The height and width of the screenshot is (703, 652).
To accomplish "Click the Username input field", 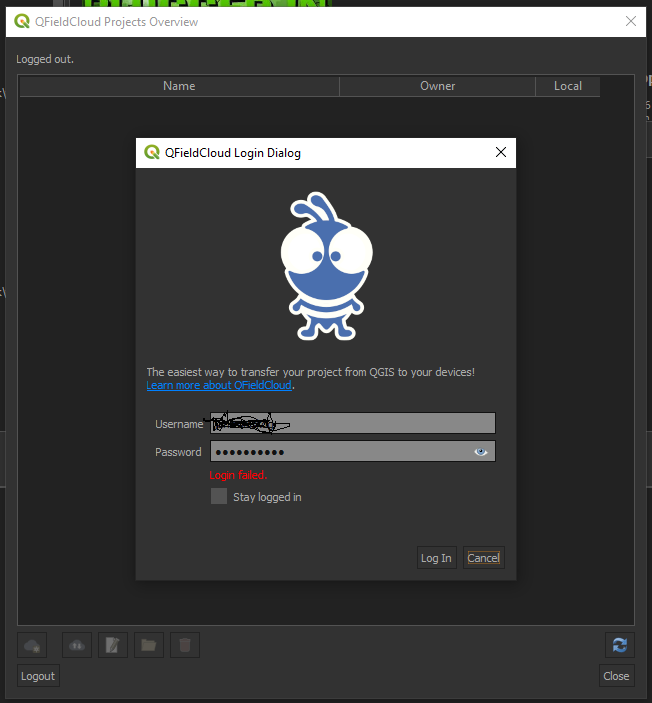I will [353, 423].
